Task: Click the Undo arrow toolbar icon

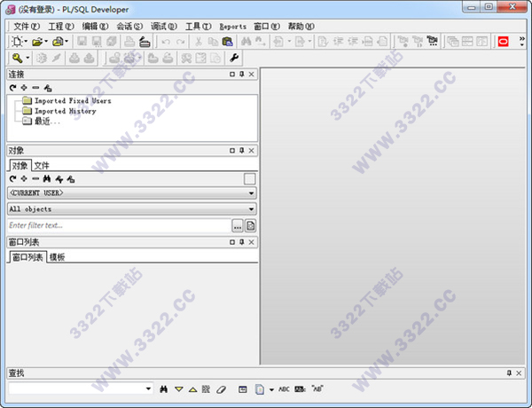Action: (x=166, y=42)
